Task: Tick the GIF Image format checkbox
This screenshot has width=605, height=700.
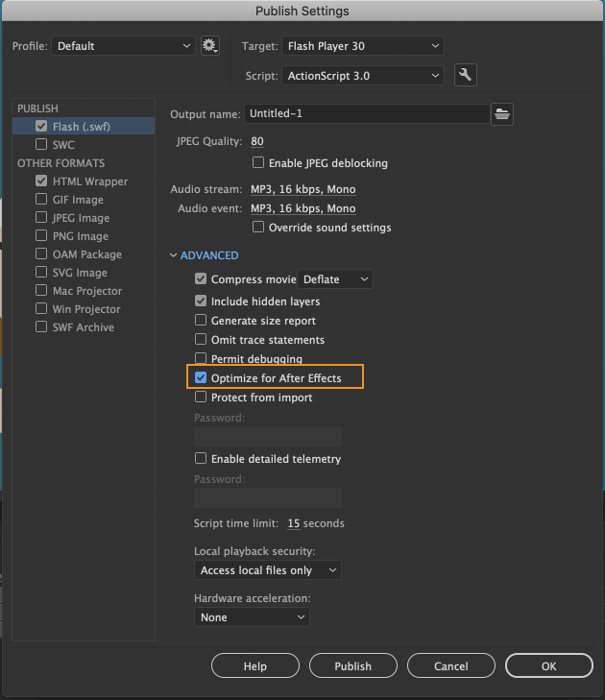Action: coord(41,200)
